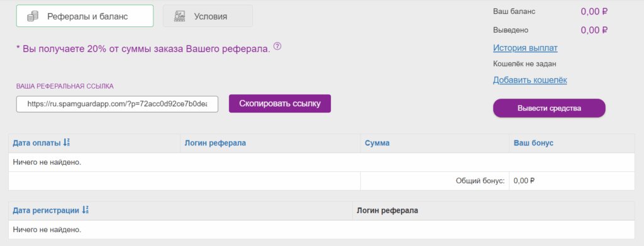This screenshot has height=246, width=644.
Task: Click the Логин реферала header in registrations table
Action: coord(387,211)
